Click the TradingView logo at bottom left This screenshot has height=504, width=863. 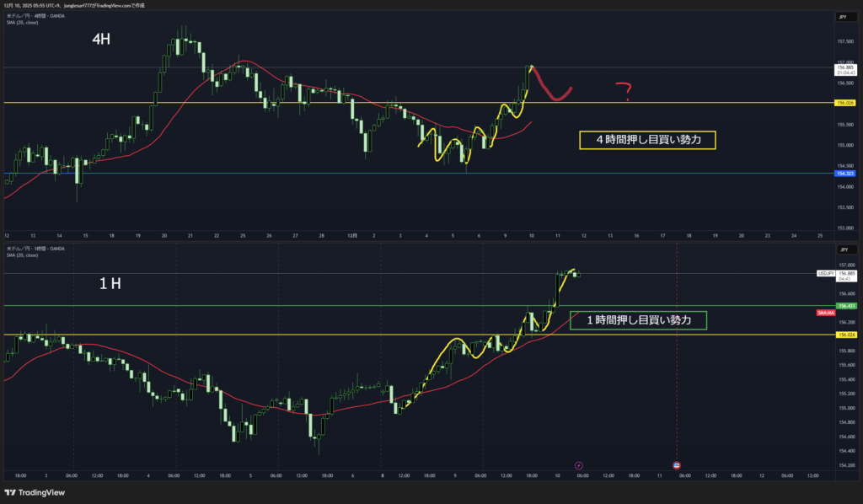(x=35, y=492)
